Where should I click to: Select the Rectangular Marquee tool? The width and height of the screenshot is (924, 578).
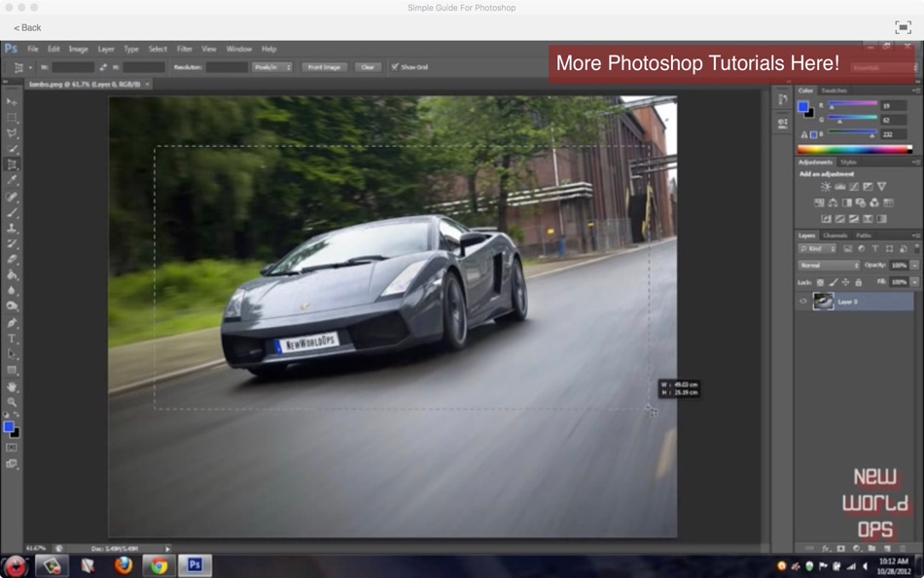point(12,118)
